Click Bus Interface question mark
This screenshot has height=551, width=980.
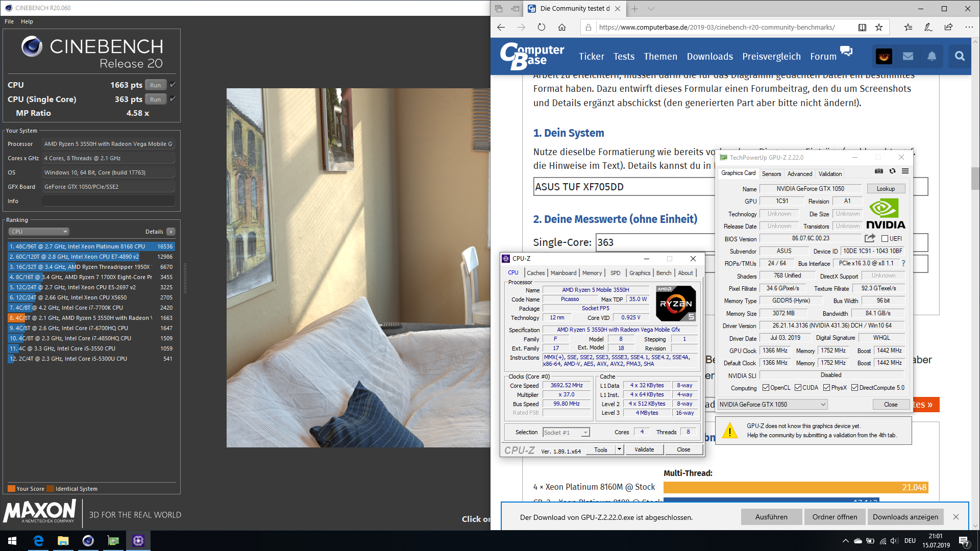pos(903,263)
